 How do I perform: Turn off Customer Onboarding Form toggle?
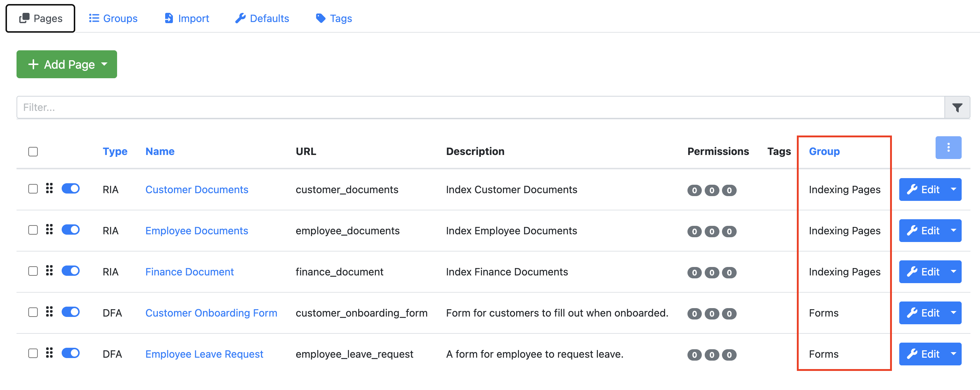coord(70,312)
